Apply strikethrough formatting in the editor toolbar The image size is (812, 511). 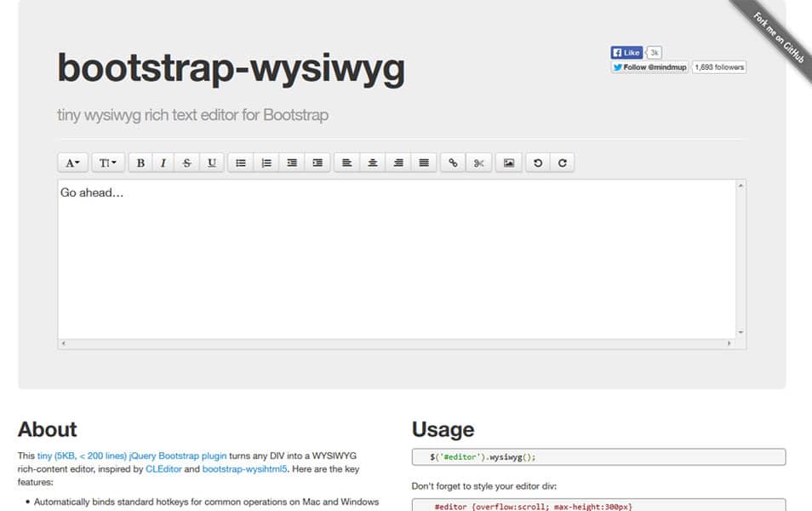tap(186, 162)
